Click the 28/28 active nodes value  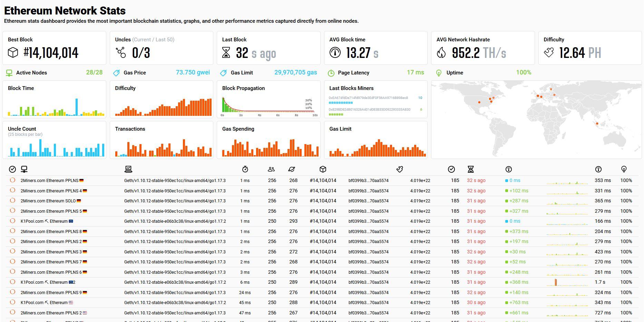[x=94, y=72]
